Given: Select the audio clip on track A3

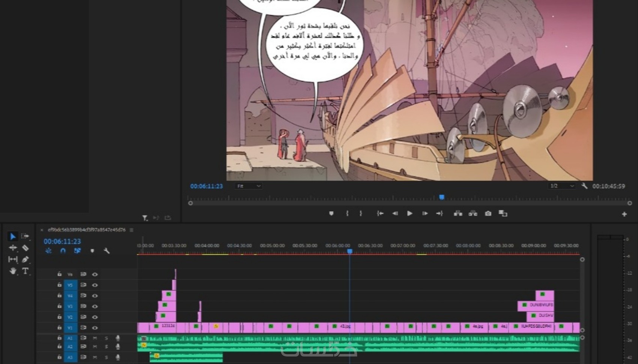Looking at the screenshot, I should click(186, 357).
